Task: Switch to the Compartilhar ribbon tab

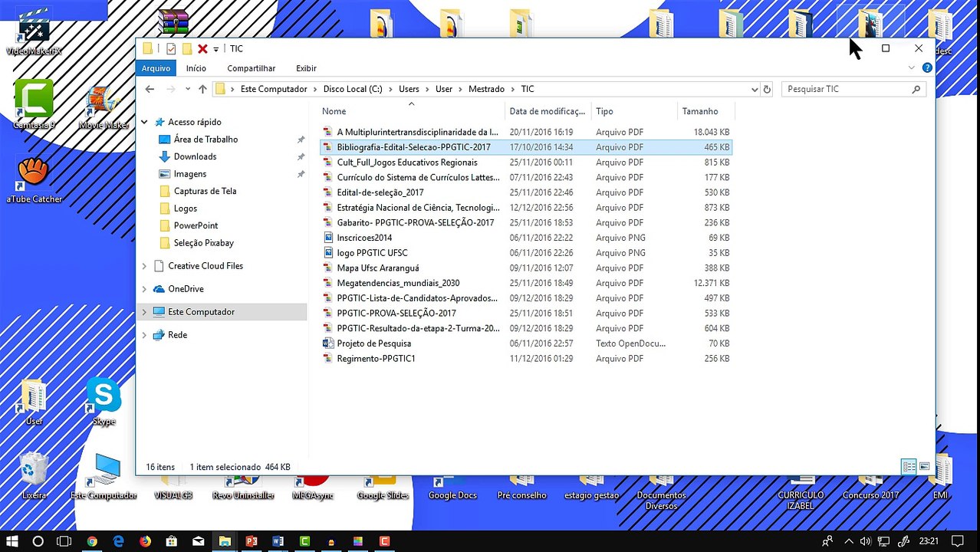Action: pos(251,68)
